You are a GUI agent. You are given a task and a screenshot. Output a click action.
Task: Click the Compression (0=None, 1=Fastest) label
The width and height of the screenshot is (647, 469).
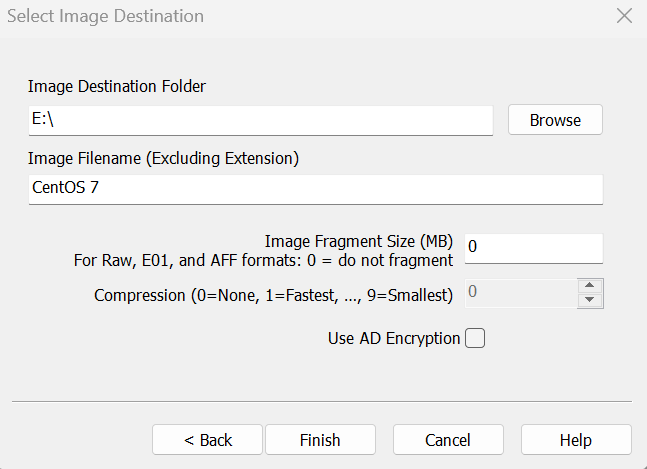(x=273, y=295)
